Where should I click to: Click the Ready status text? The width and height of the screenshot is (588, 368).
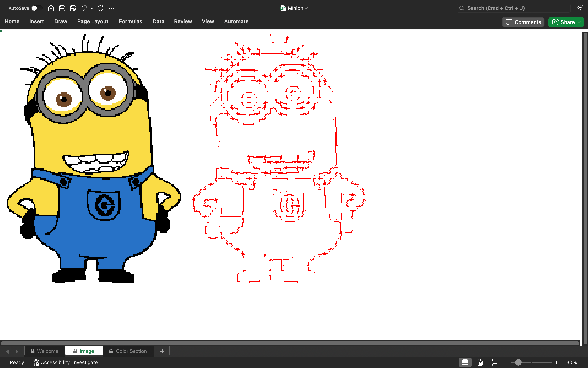pos(17,362)
